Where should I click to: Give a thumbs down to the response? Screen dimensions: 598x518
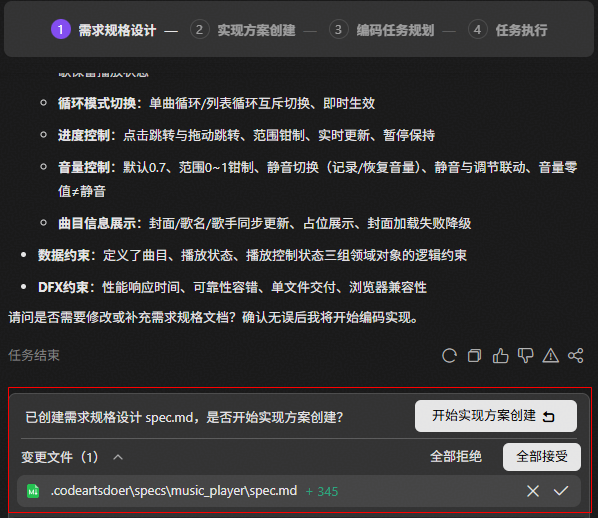(525, 356)
